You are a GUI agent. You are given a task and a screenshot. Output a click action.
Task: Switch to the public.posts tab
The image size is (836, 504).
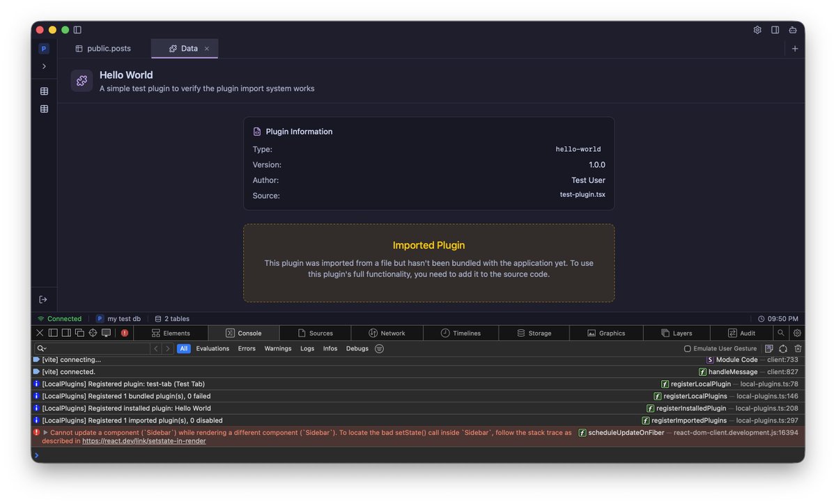[x=102, y=49]
